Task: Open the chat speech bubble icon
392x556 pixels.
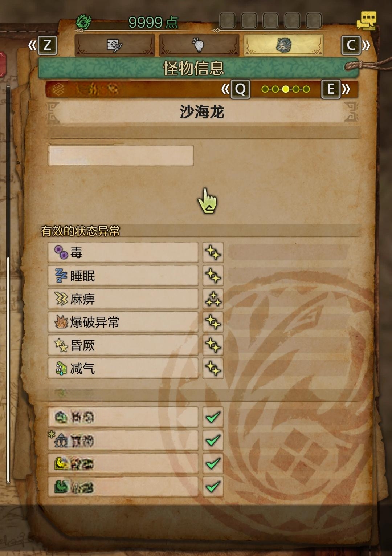Action: click(x=367, y=21)
